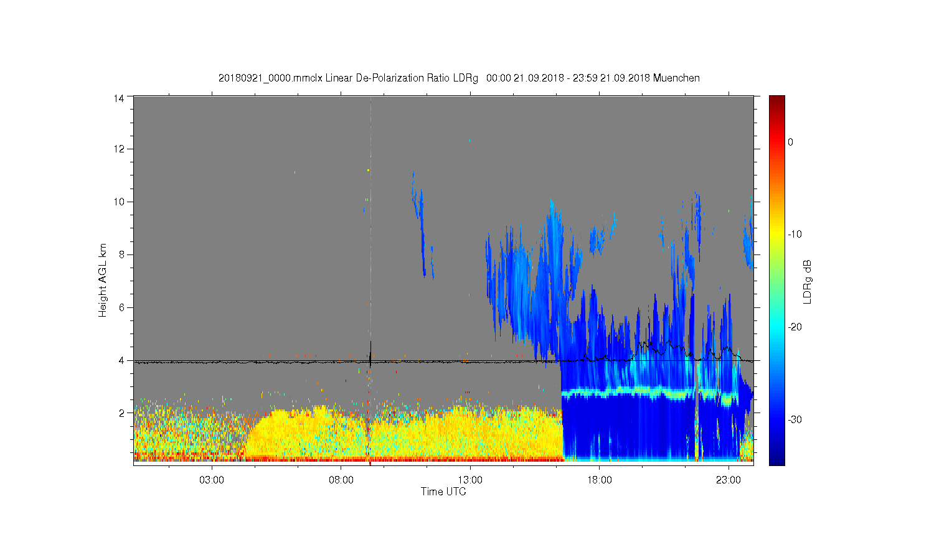The height and width of the screenshot is (560, 934).
Task: Click the LDRg dB colorbar label
Action: coord(808,282)
